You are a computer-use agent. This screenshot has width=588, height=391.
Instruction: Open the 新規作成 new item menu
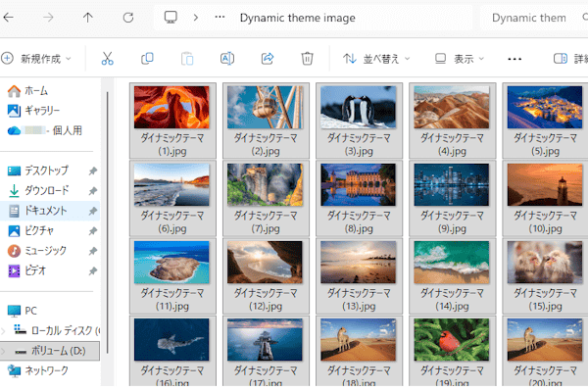pyautogui.click(x=36, y=59)
